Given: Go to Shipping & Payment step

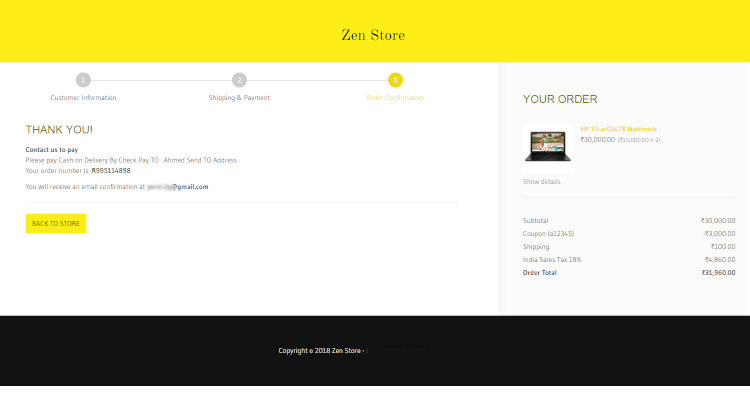Looking at the screenshot, I should coord(239,98).
